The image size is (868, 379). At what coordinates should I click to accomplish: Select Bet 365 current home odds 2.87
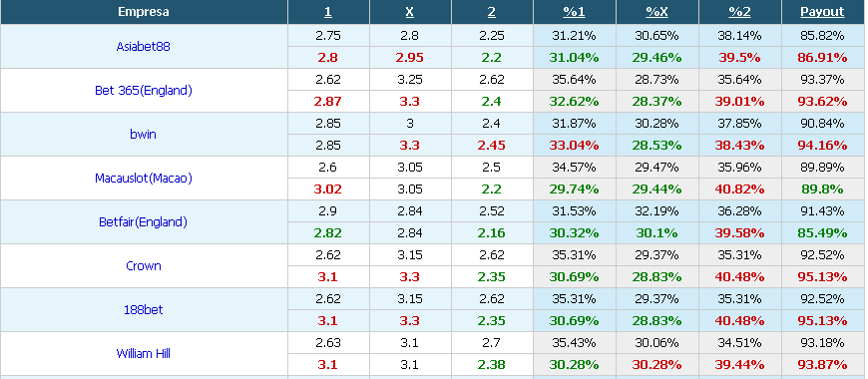(327, 102)
